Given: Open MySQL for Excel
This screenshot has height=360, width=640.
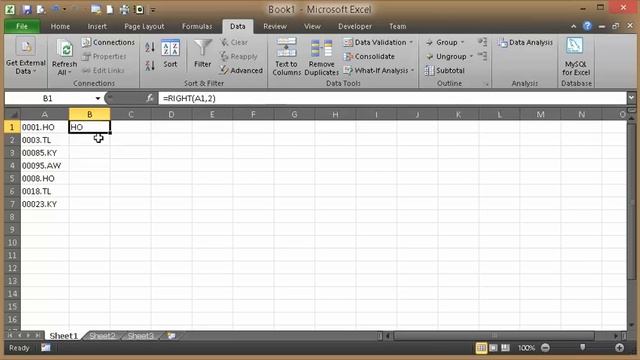Looking at the screenshot, I should (x=576, y=57).
